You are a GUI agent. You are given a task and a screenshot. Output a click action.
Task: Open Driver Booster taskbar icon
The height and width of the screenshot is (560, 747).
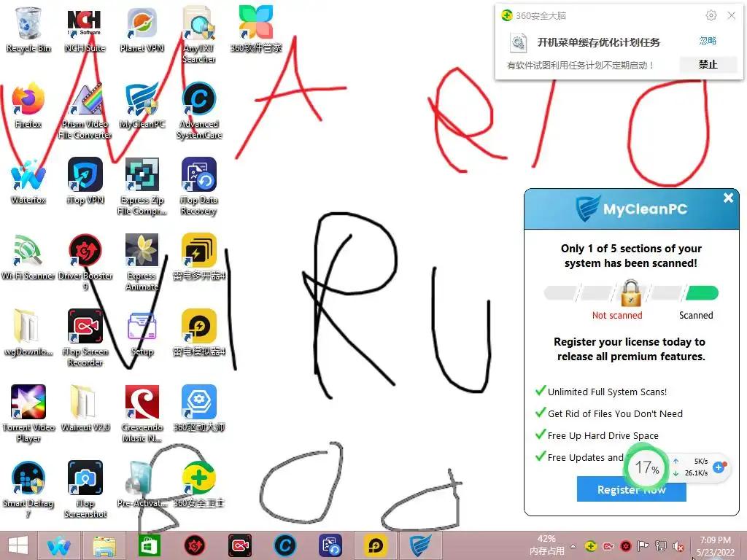(x=194, y=545)
